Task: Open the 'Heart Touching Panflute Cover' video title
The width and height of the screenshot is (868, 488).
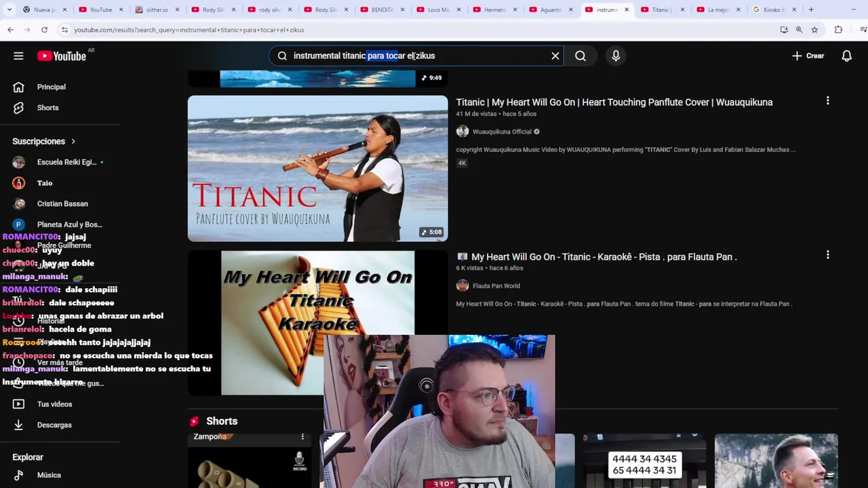Action: (x=614, y=102)
